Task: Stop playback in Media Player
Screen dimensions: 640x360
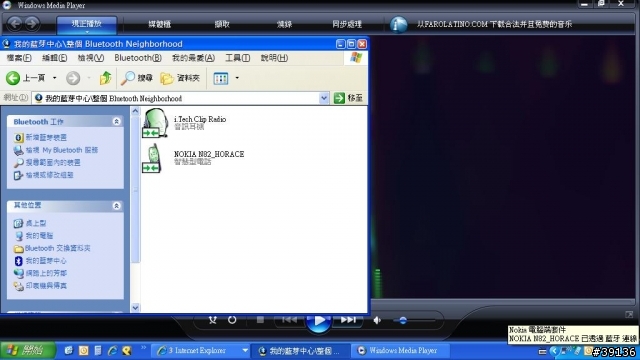Action: [260, 320]
